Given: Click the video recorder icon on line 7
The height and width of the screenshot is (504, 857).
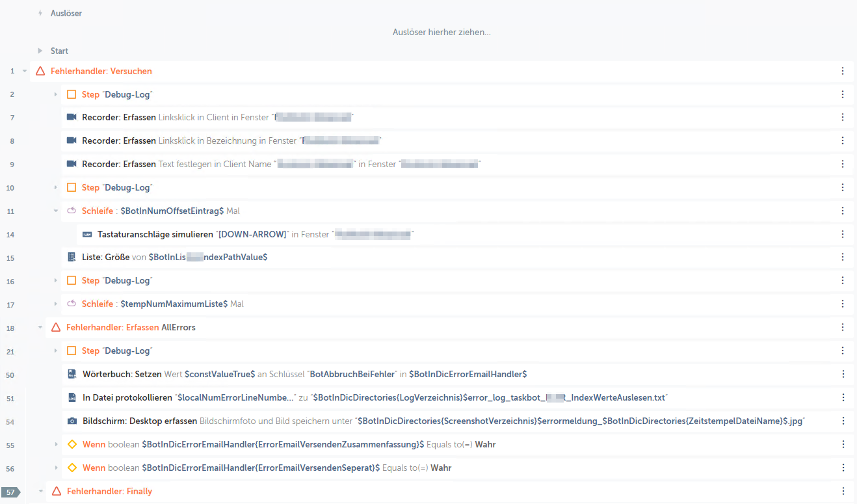Looking at the screenshot, I should [x=72, y=117].
